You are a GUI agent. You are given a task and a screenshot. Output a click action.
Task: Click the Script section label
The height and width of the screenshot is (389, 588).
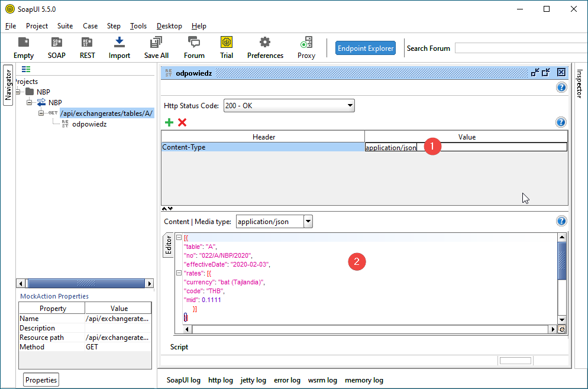pyautogui.click(x=179, y=347)
